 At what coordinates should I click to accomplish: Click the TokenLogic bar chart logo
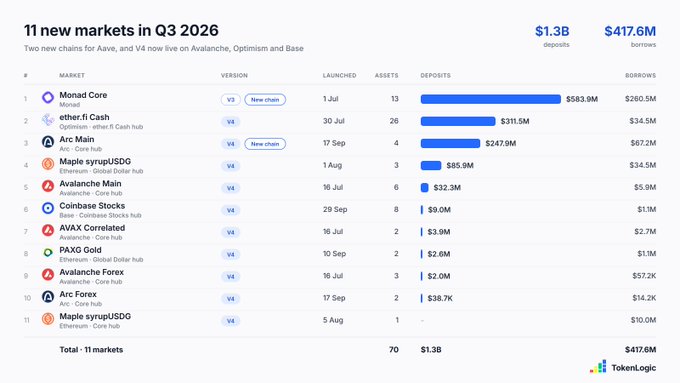pos(598,367)
